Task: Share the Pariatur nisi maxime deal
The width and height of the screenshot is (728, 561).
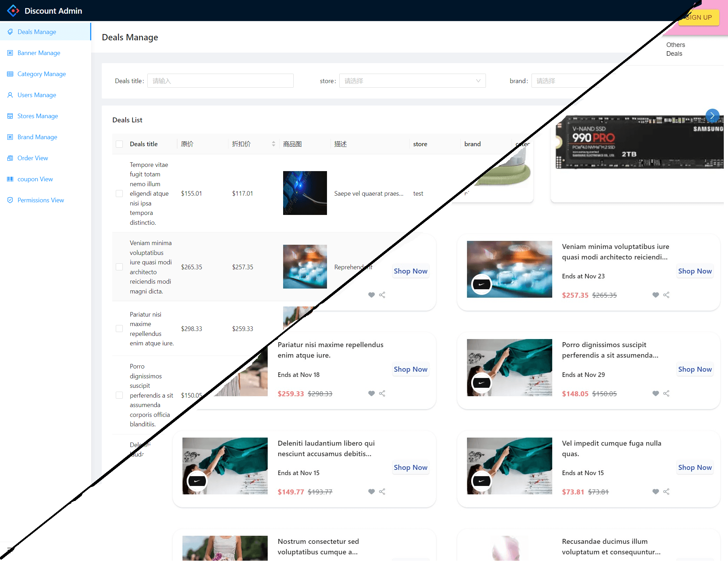Action: (x=382, y=393)
